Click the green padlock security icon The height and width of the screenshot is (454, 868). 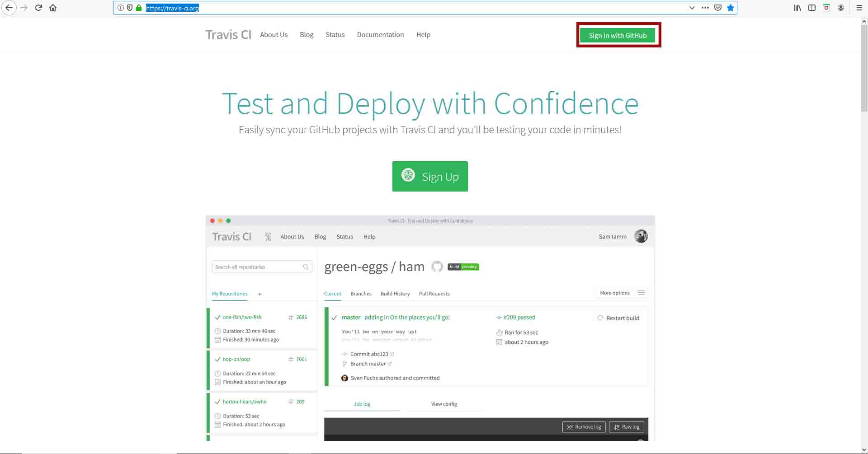tap(139, 8)
